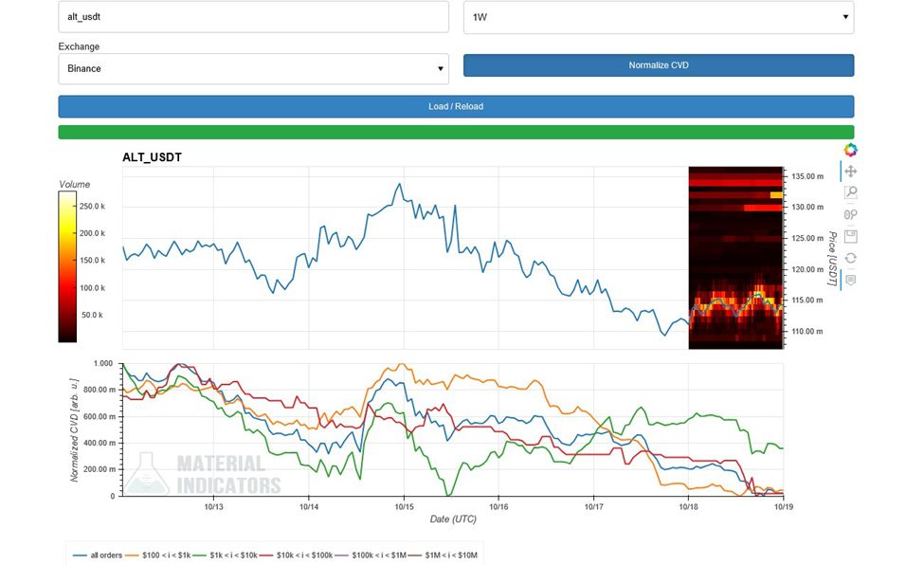Click the Bokeh logo icon
924x565 pixels.
click(850, 150)
